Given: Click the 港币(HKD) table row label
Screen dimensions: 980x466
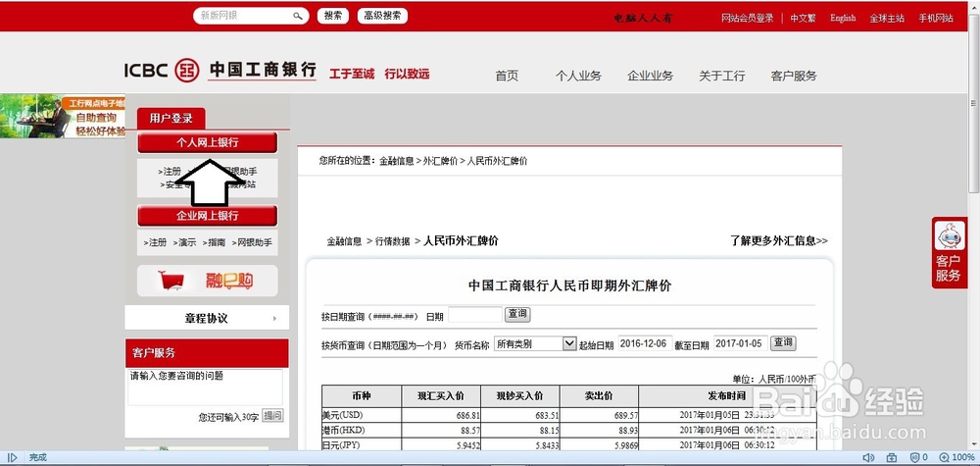Looking at the screenshot, I should [x=343, y=431].
